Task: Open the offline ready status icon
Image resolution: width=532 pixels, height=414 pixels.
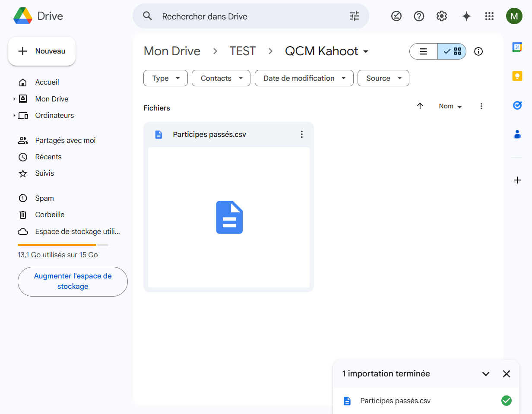Action: click(x=396, y=16)
